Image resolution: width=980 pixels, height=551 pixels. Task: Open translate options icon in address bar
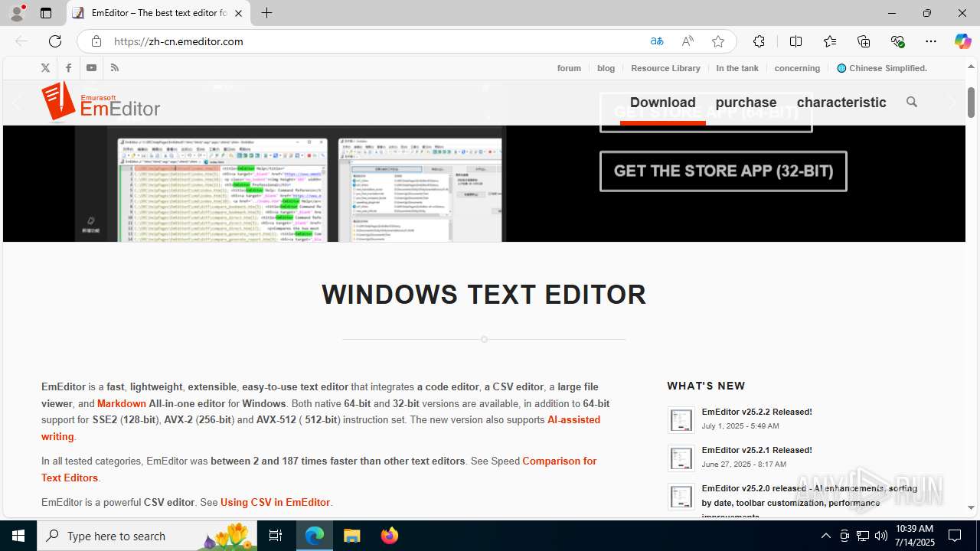pyautogui.click(x=657, y=41)
